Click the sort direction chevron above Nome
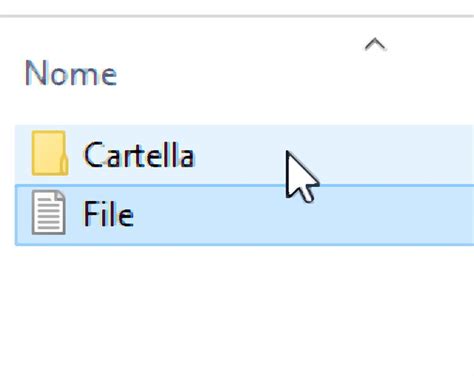 (x=375, y=44)
